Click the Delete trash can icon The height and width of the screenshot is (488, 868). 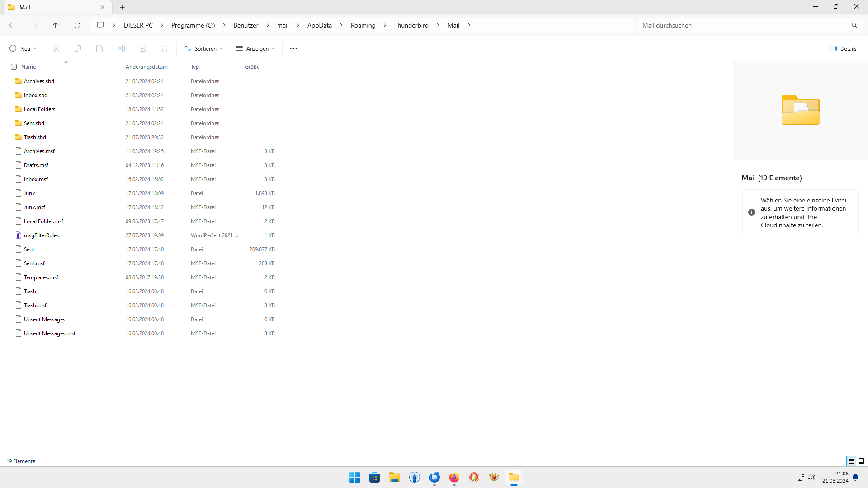point(165,48)
